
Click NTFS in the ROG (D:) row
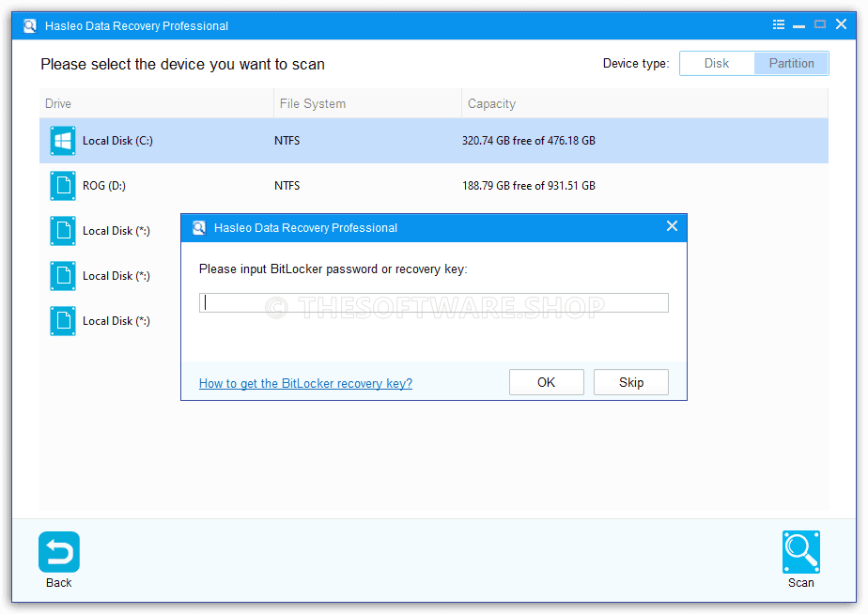click(x=287, y=185)
